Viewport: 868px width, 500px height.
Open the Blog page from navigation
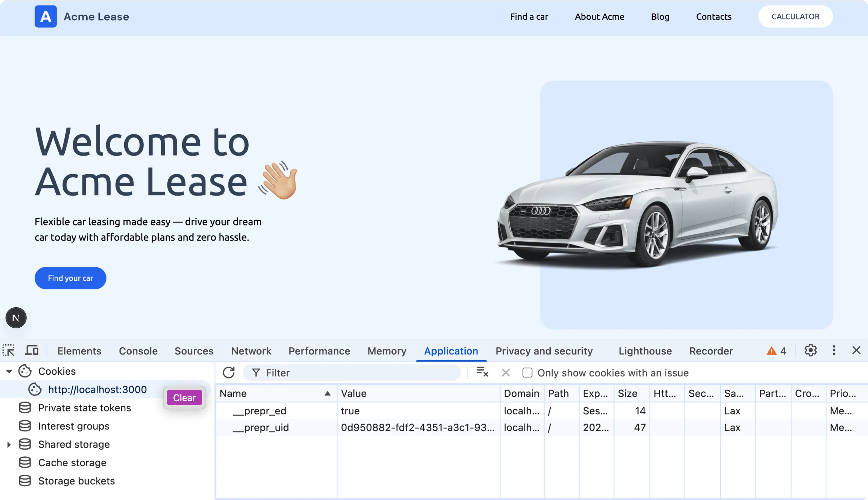coord(660,16)
